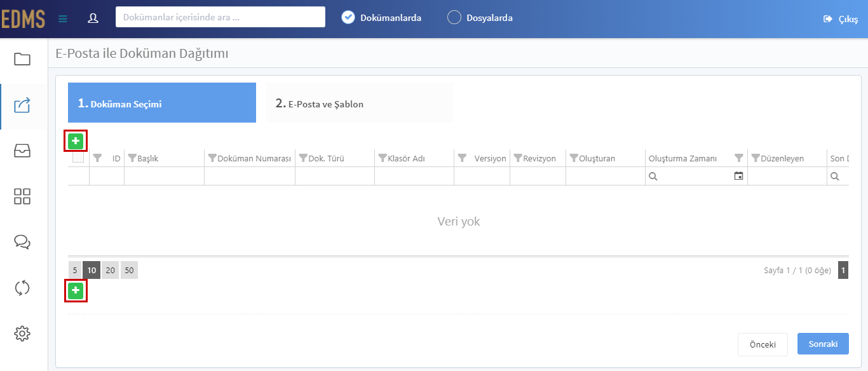Viewport: 868px width, 371px height.
Task: Click the logout icon next to Çıkış
Action: coord(828,19)
